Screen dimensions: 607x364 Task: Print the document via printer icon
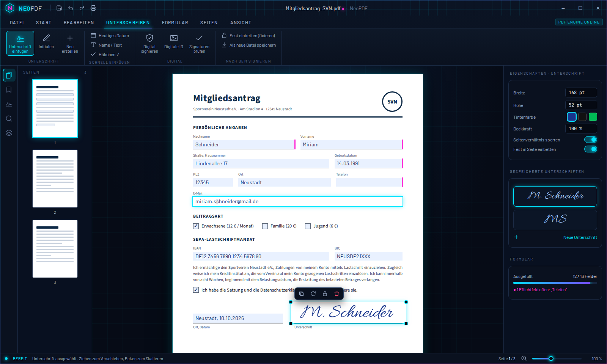(x=93, y=8)
